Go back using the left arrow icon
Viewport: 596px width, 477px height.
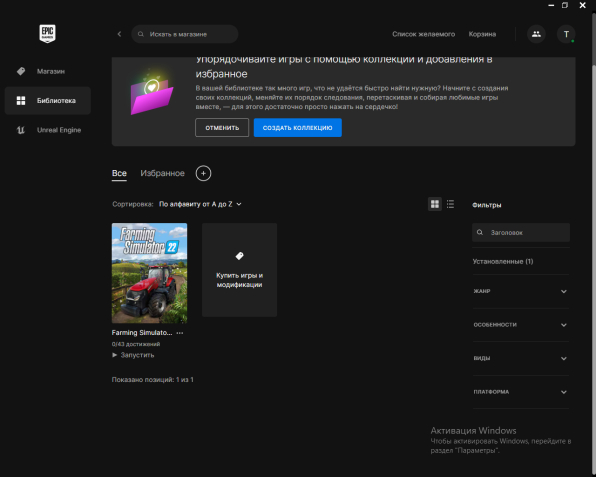tap(119, 34)
